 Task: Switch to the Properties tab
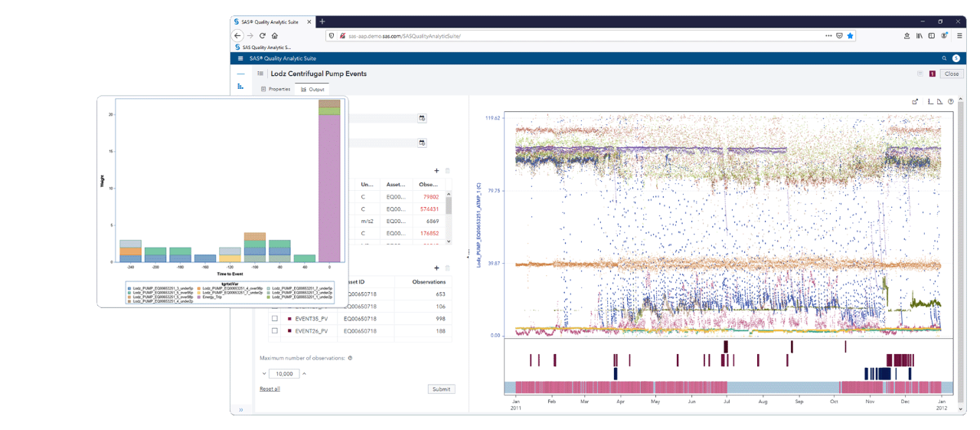(276, 89)
